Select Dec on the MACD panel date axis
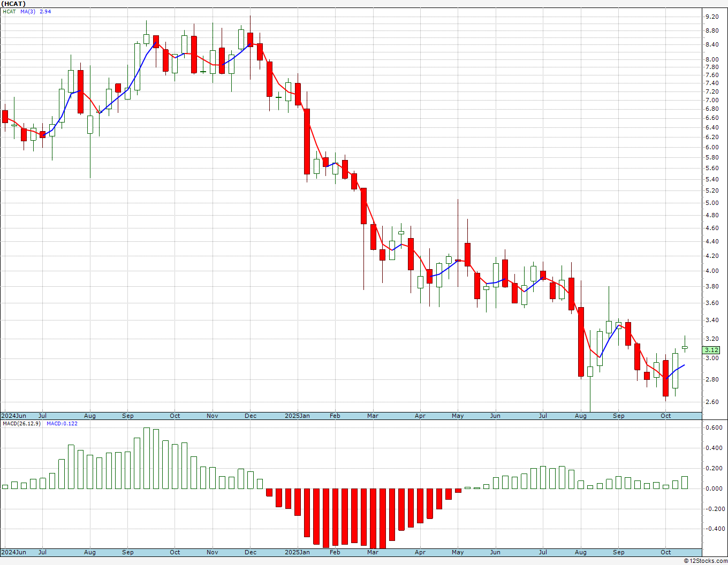The width and height of the screenshot is (728, 565). [251, 552]
